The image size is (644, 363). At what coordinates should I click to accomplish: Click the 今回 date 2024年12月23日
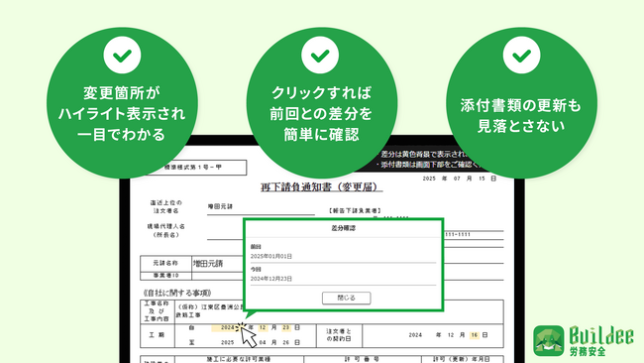271,279
